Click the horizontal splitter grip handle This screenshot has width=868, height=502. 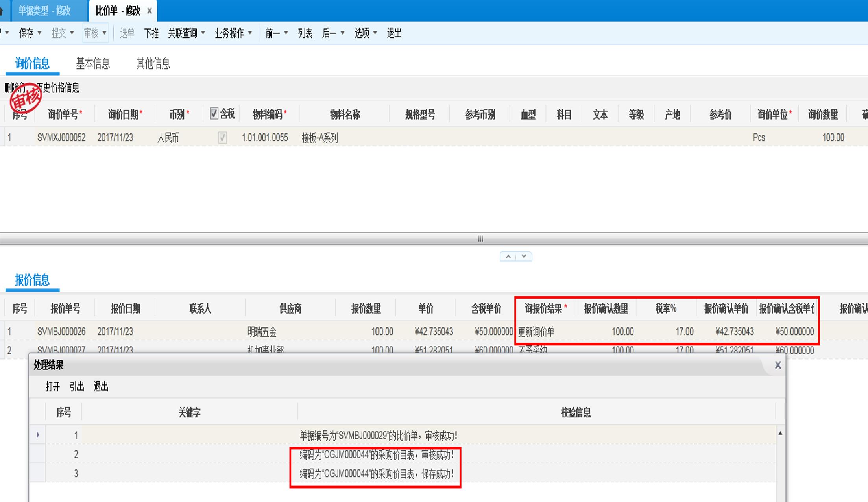click(480, 239)
